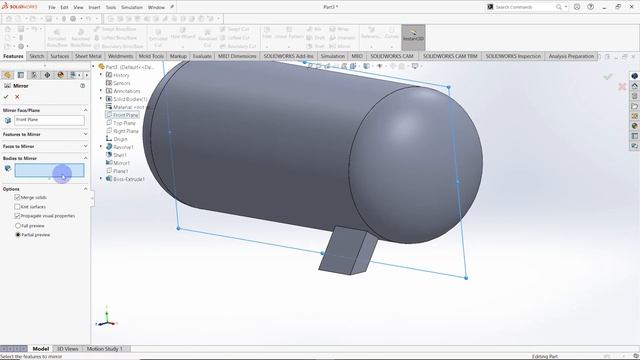Expand the Annotations folder in the tree
The height and width of the screenshot is (360, 640).
[101, 91]
